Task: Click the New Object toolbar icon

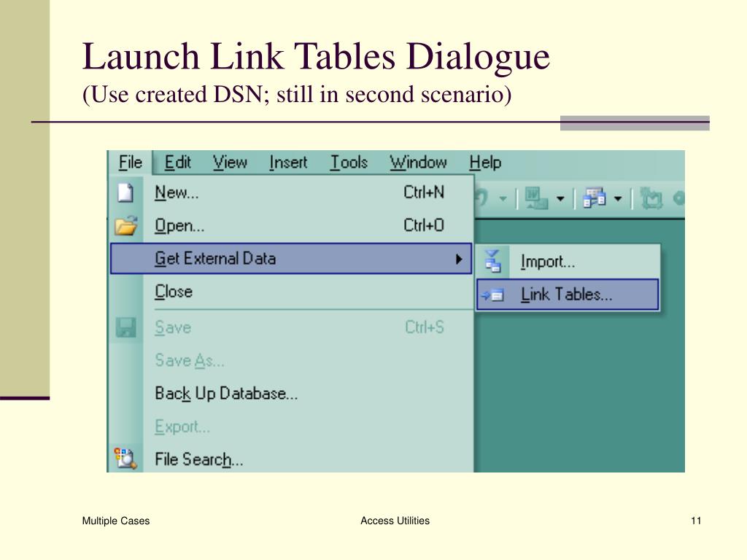Action: [594, 198]
